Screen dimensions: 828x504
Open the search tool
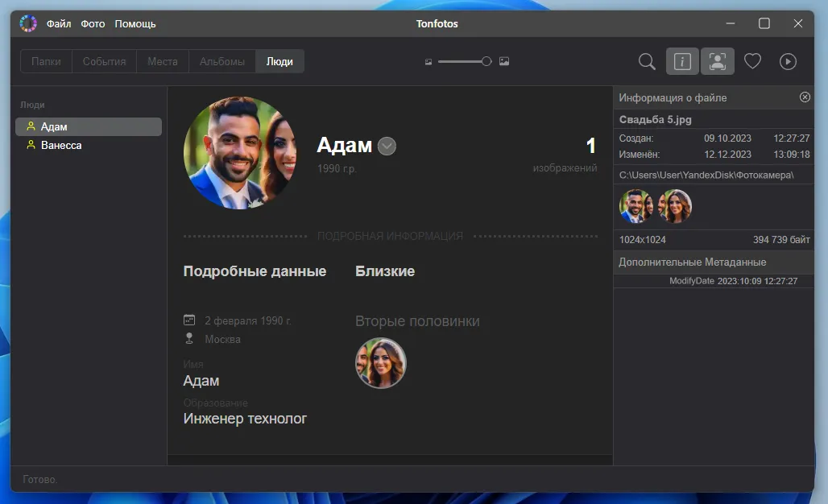coord(646,61)
